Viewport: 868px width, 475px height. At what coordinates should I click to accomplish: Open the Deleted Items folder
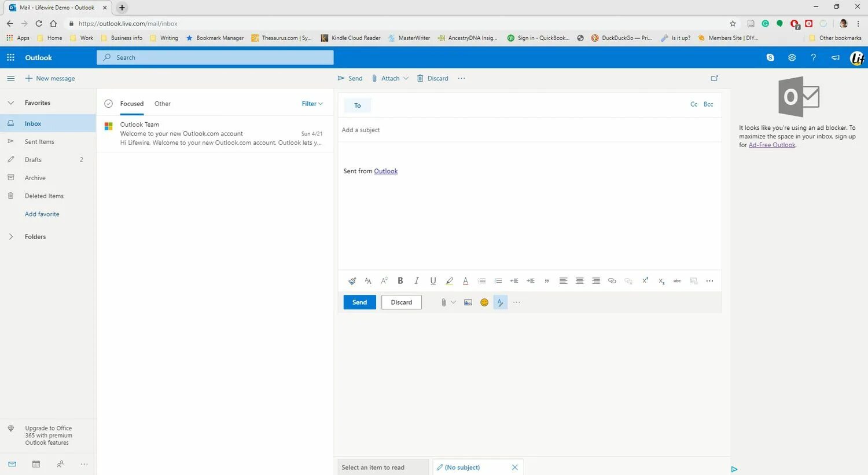pos(48,196)
